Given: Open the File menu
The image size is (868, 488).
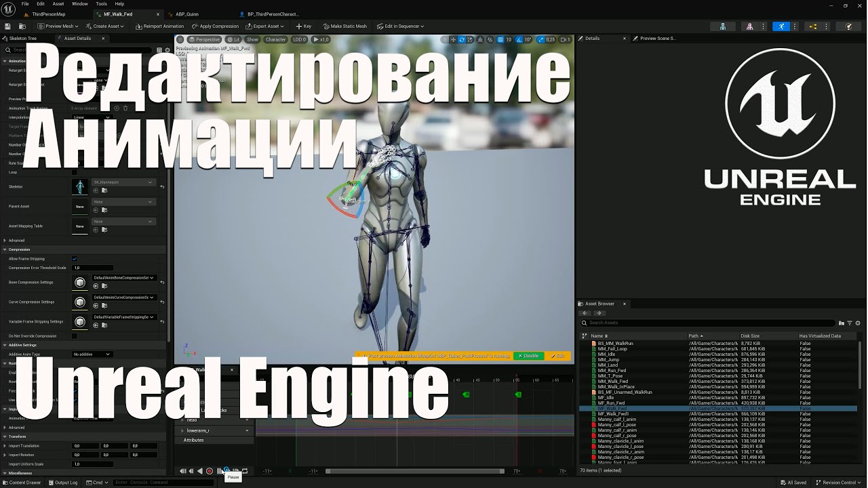Looking at the screenshot, I should (x=25, y=4).
